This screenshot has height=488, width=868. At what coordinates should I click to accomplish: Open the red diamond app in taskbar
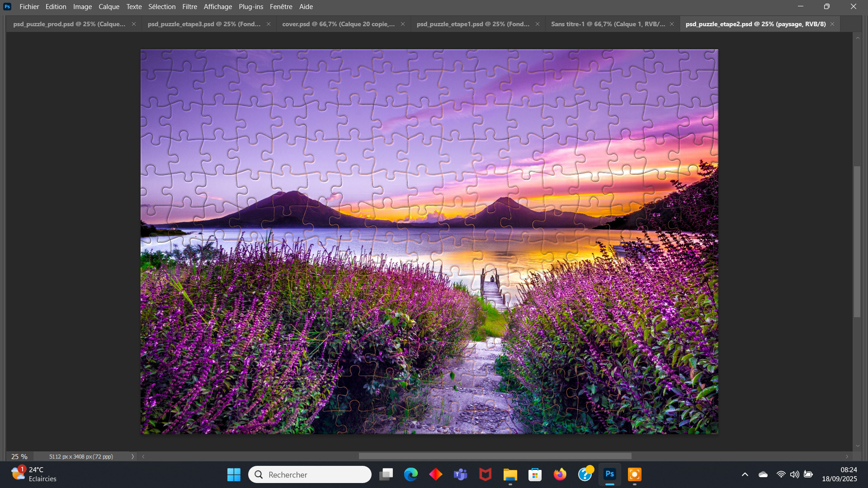436,474
